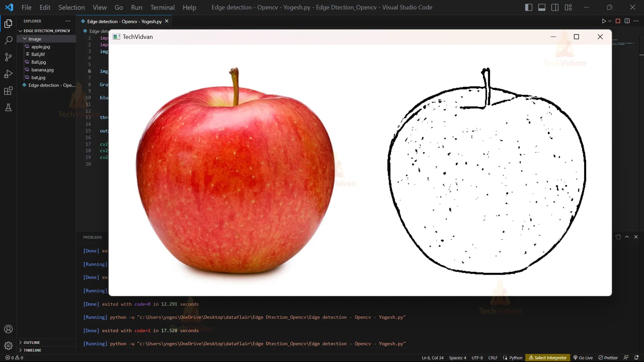The width and height of the screenshot is (644, 362).
Task: Open the Testing view
Action: (8, 107)
